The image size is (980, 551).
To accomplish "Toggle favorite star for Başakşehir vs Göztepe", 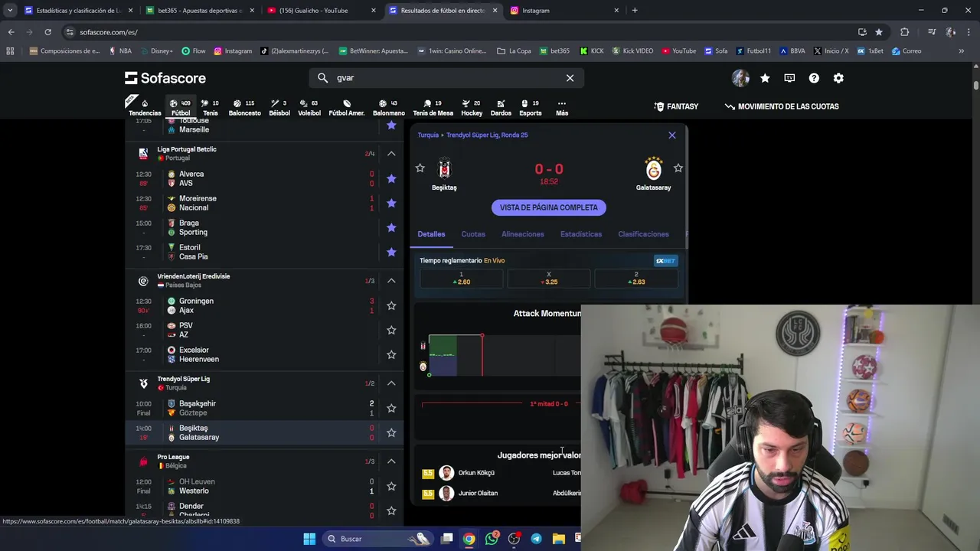I will (391, 408).
